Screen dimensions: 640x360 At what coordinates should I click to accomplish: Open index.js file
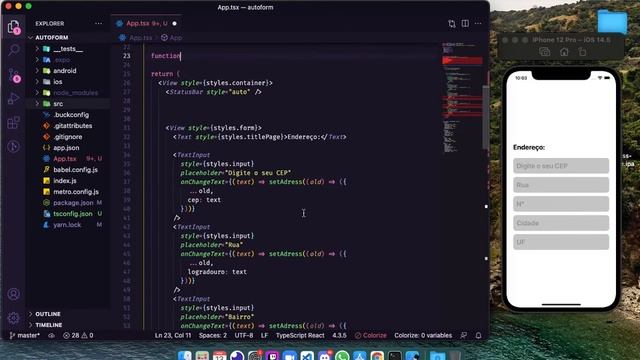[64, 181]
